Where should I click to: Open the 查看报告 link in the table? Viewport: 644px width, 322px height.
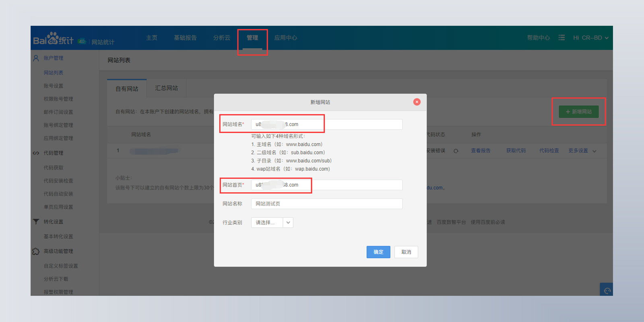pos(481,151)
